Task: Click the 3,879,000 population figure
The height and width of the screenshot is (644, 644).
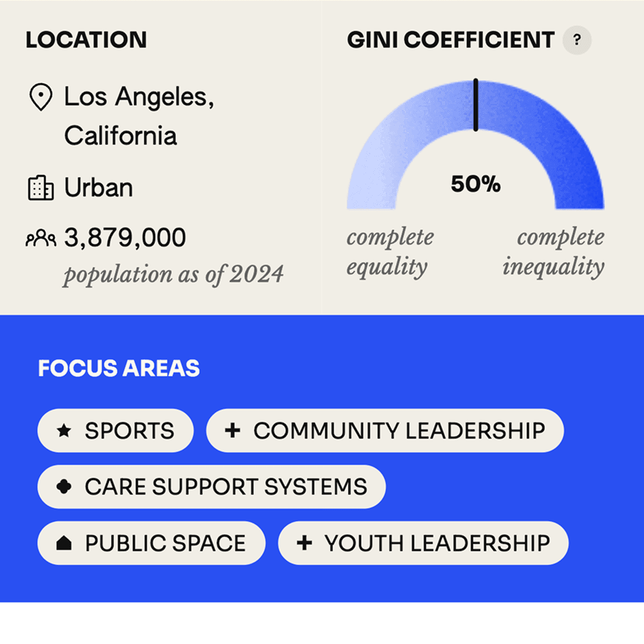Action: point(125,238)
